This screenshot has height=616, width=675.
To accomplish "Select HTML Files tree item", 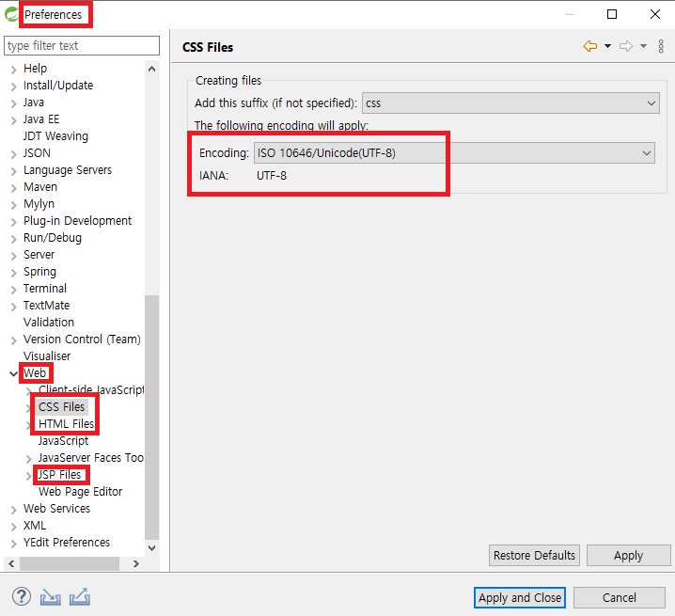I will coord(67,424).
